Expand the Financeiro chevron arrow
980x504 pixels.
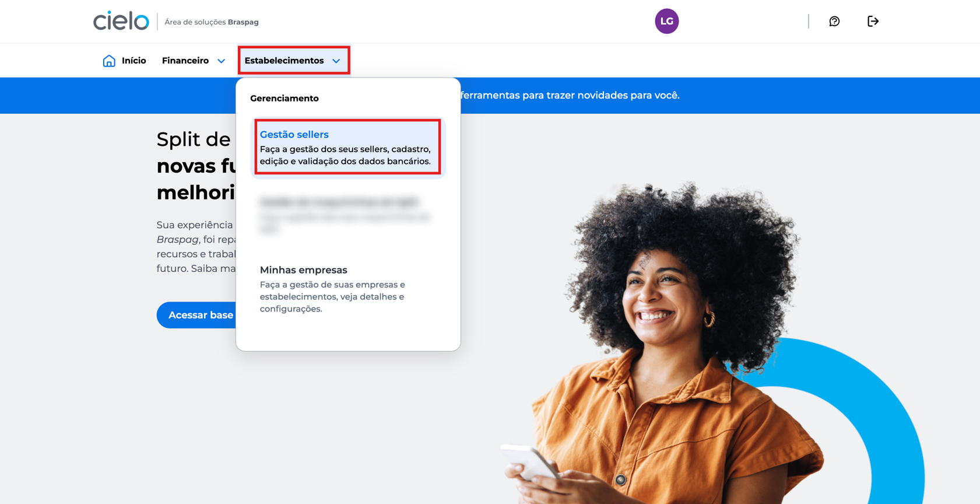[221, 61]
